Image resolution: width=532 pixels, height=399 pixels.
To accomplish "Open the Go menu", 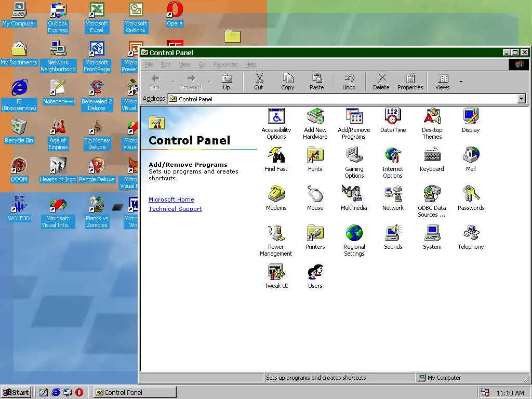I will click(x=202, y=64).
